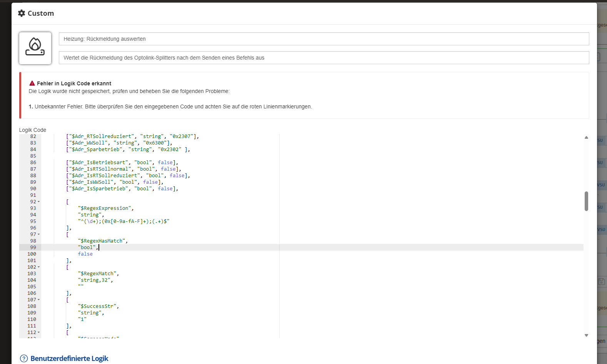The height and width of the screenshot is (364, 607).
Task: Click the false value on line 100
Action: [x=85, y=254]
